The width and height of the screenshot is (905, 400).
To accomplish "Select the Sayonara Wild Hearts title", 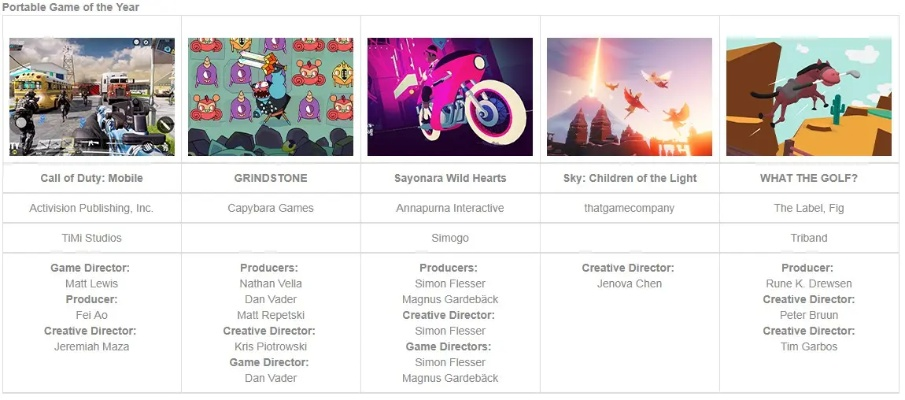I will click(450, 178).
